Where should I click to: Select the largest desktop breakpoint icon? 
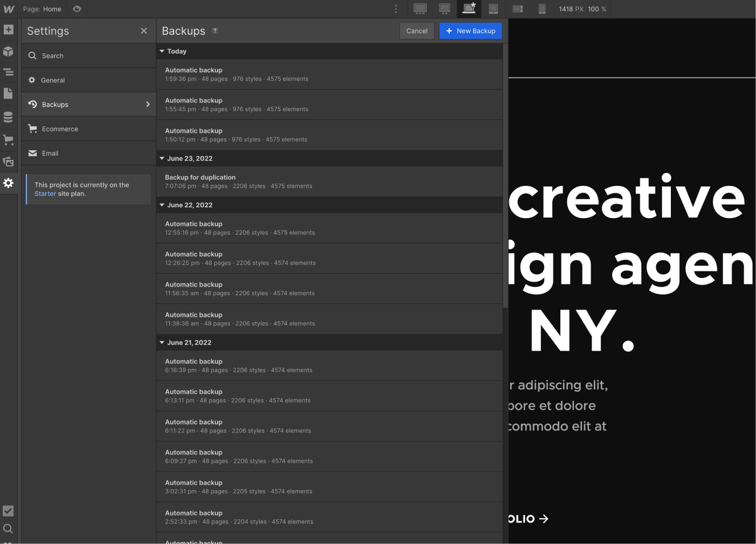(420, 9)
